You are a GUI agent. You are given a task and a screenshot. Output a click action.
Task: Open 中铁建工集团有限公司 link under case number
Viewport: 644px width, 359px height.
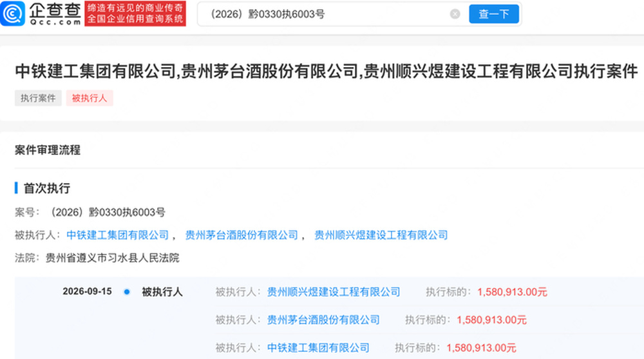[x=117, y=235]
